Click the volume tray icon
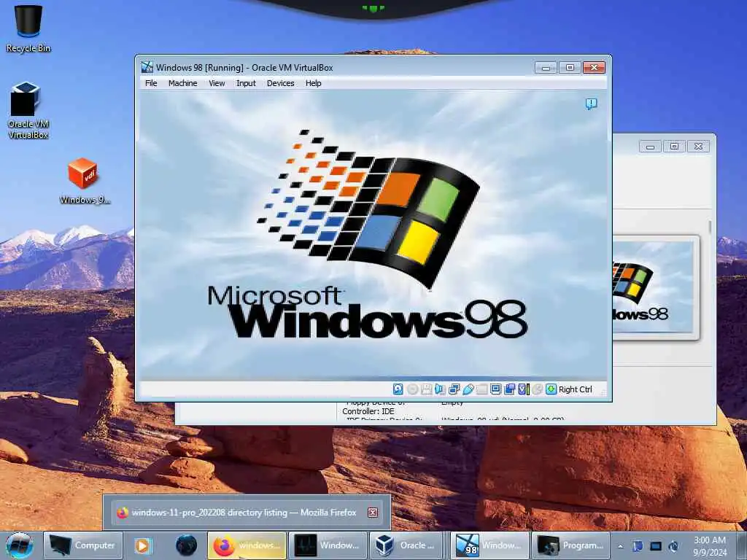The width and height of the screenshot is (747, 560). pos(673,545)
